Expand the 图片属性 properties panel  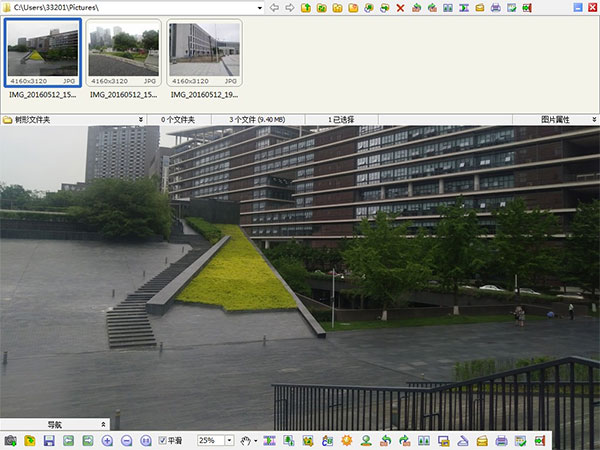594,120
